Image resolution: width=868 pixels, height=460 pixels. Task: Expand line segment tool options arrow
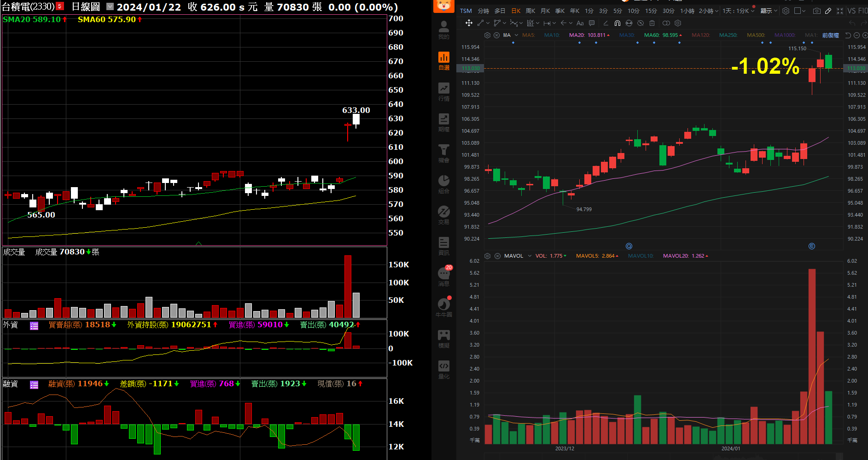pyautogui.click(x=488, y=23)
